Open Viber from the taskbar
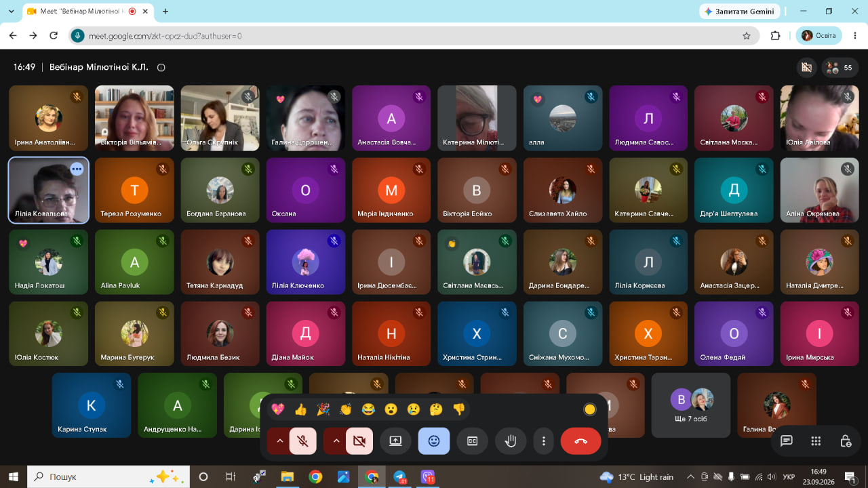 (x=428, y=476)
